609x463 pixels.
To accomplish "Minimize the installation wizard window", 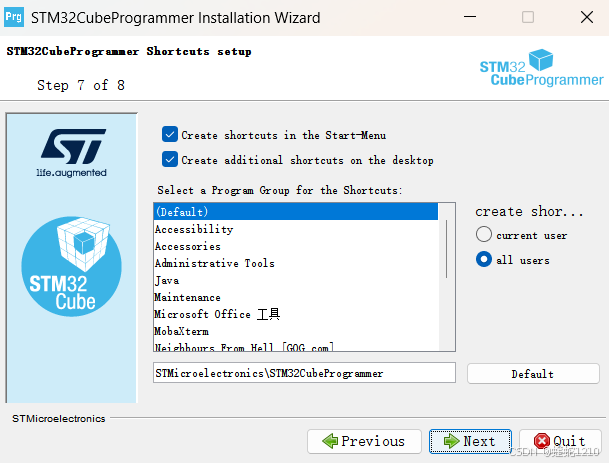I will (470, 17).
